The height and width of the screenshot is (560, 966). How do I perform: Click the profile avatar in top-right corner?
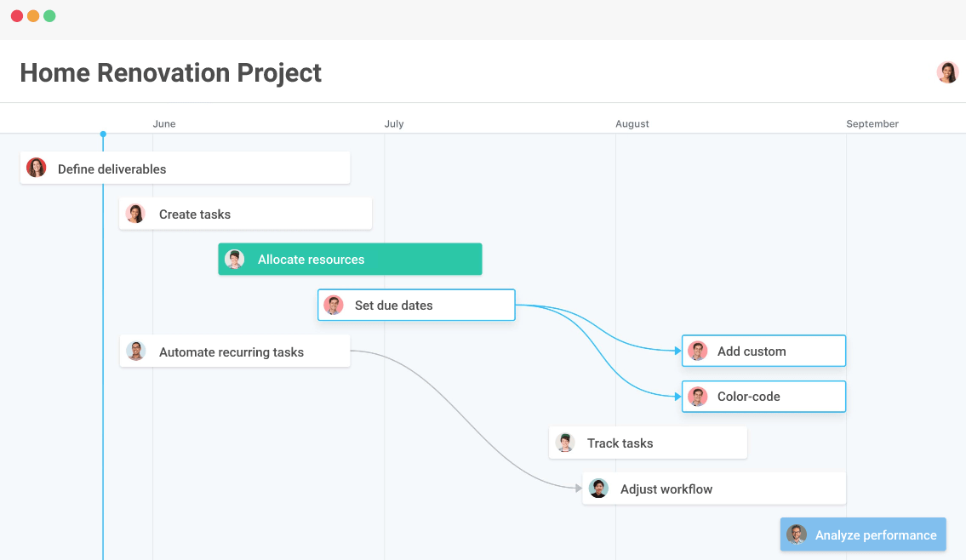[x=947, y=72]
